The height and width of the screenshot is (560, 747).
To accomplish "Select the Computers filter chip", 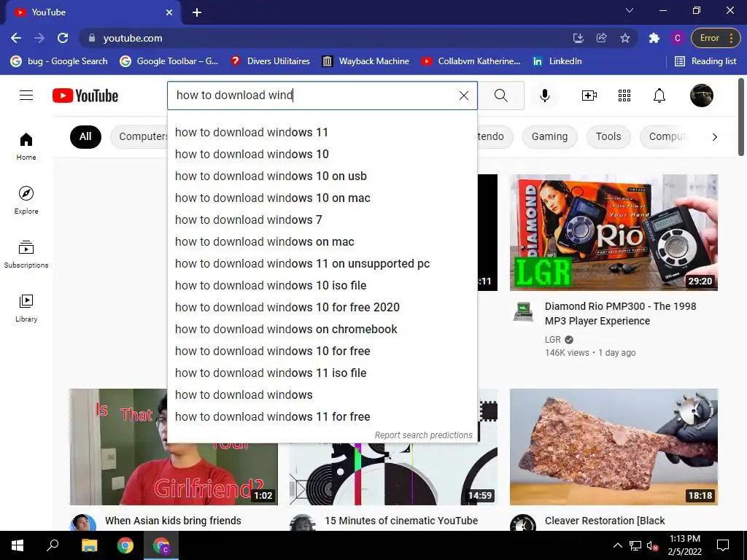I will pos(139,136).
